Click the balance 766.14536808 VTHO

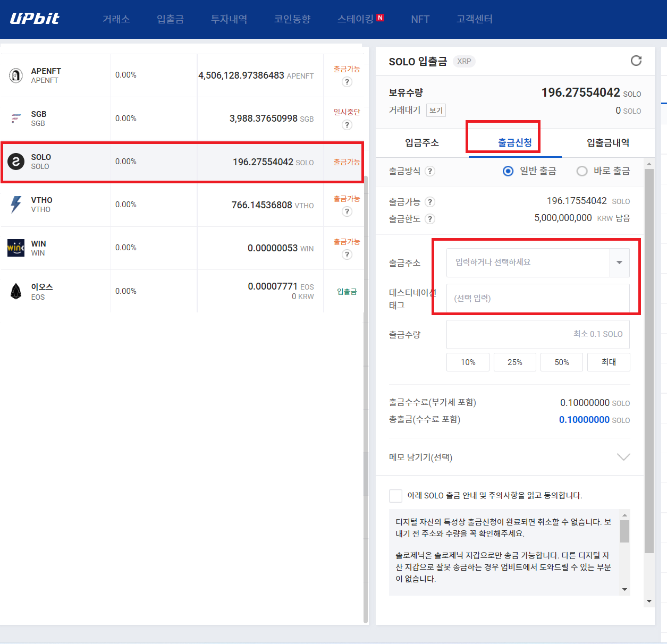[273, 205]
